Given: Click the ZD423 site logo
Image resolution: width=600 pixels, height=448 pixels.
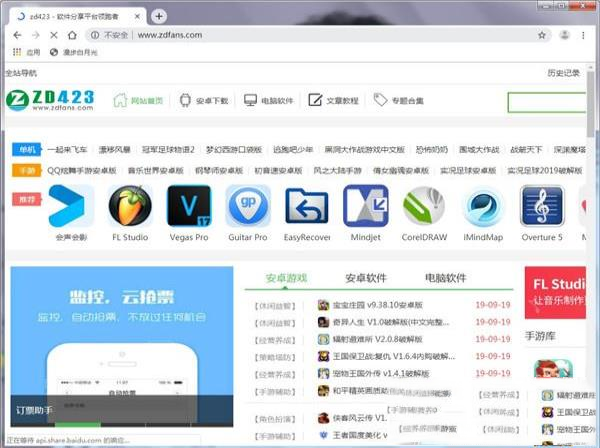Looking at the screenshot, I should [x=50, y=100].
